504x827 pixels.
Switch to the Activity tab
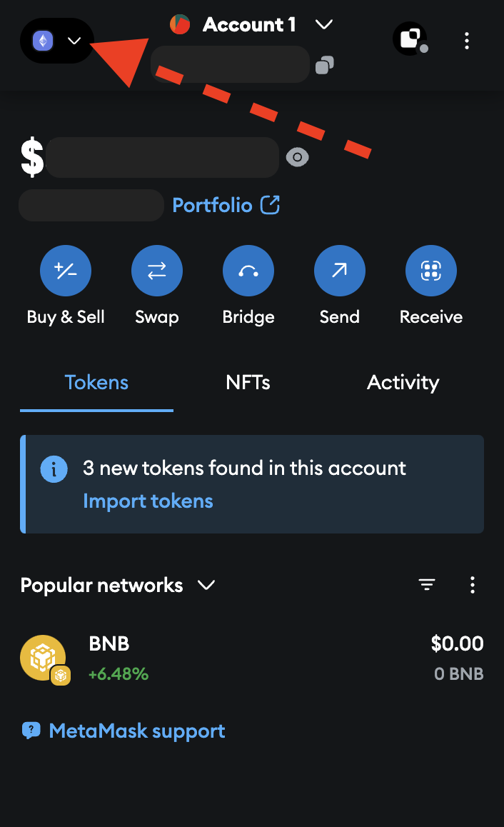click(403, 383)
